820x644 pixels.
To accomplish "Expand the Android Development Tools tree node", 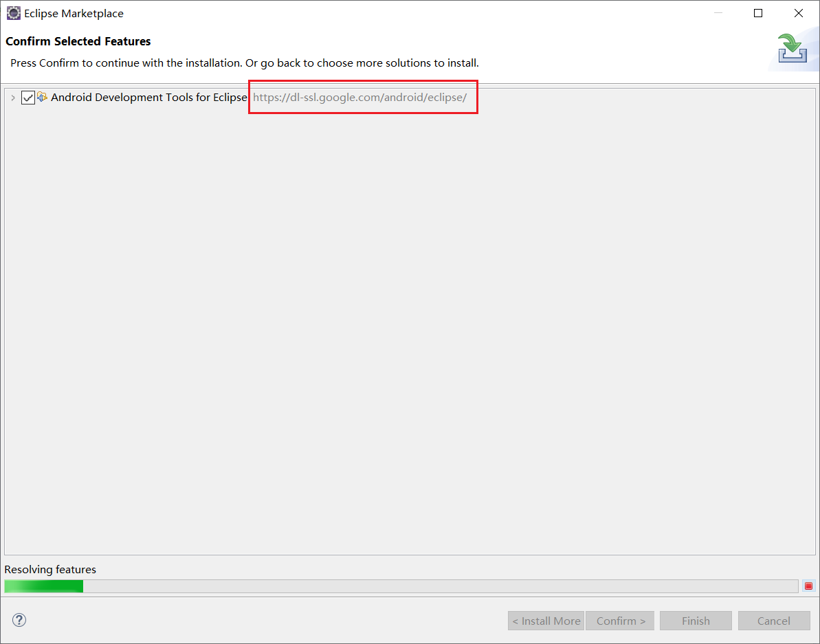I will pyautogui.click(x=12, y=98).
